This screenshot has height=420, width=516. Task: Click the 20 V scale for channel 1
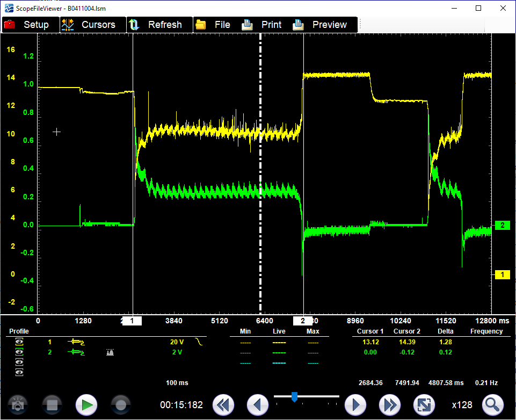point(177,342)
